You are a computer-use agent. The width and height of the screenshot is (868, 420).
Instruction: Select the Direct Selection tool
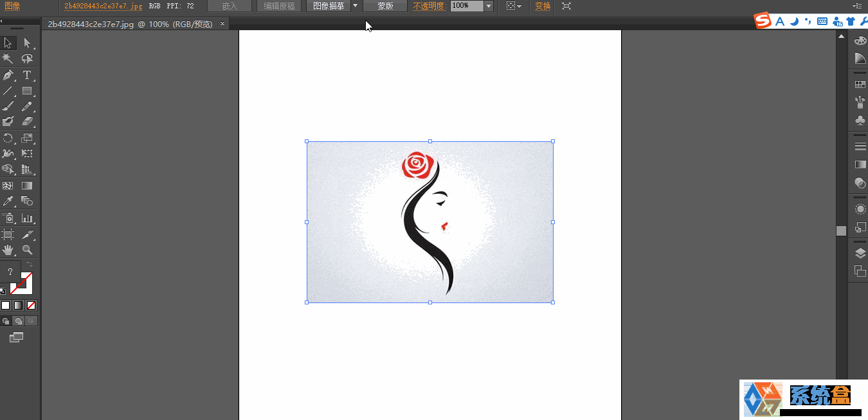[x=27, y=43]
